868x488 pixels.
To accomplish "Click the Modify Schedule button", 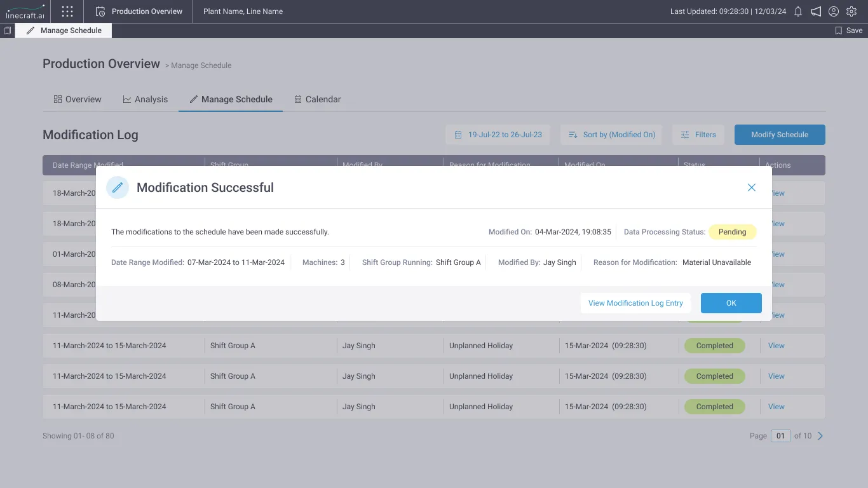I will pos(780,135).
